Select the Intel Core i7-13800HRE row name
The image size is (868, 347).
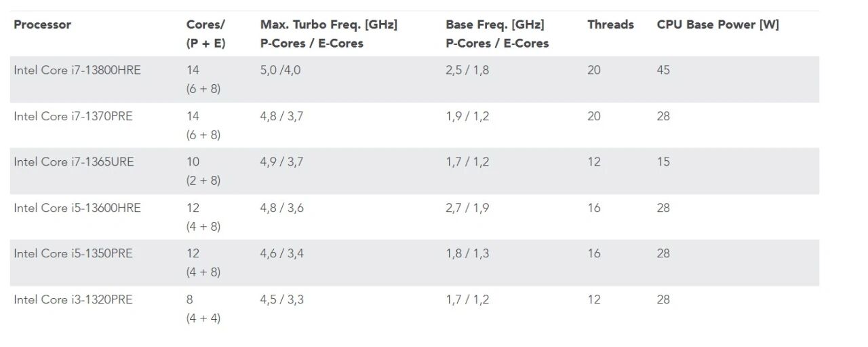pos(77,70)
